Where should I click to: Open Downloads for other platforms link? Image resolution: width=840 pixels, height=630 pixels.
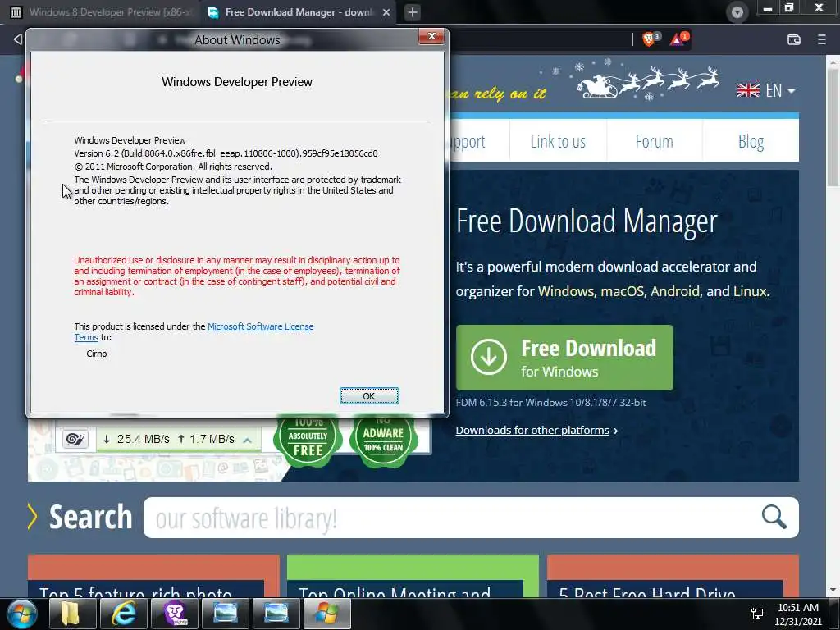click(532, 430)
